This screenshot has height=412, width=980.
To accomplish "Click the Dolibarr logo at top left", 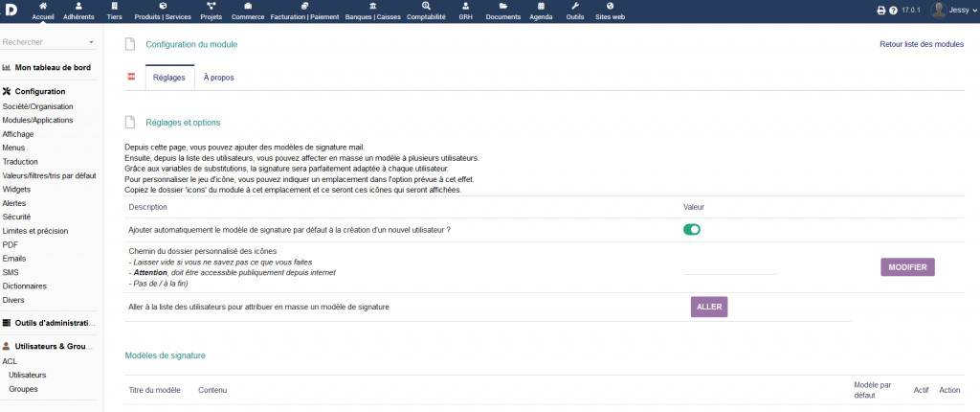I will (11, 11).
